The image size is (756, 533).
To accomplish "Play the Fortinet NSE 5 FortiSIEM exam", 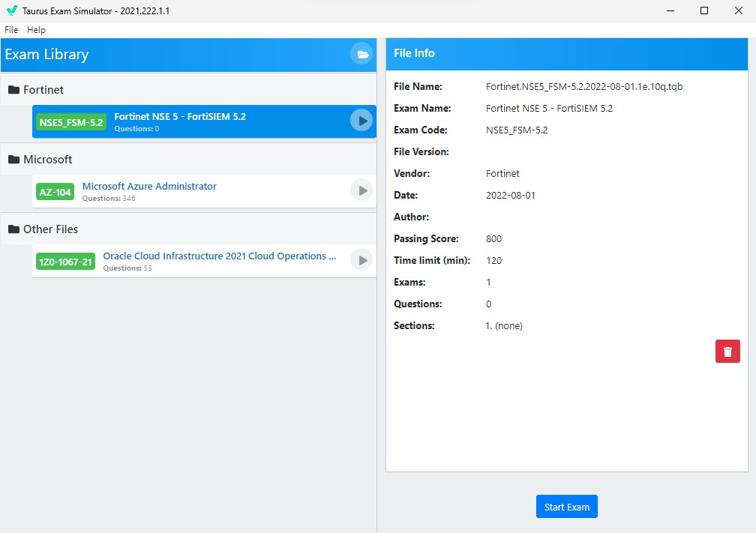I will [x=361, y=121].
